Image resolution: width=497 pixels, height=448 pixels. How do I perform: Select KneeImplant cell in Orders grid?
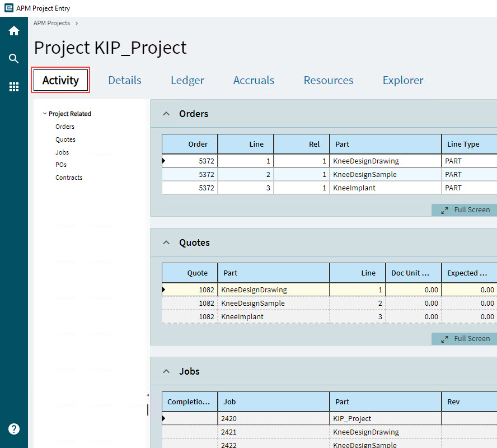click(x=386, y=188)
